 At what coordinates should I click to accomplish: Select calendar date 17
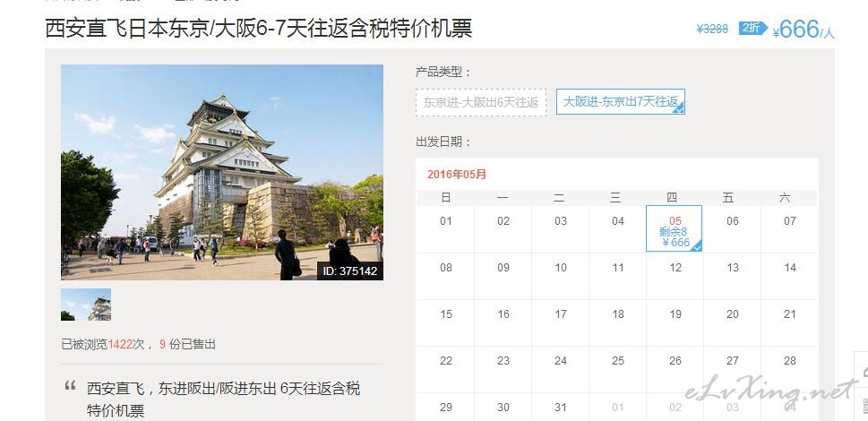point(560,322)
